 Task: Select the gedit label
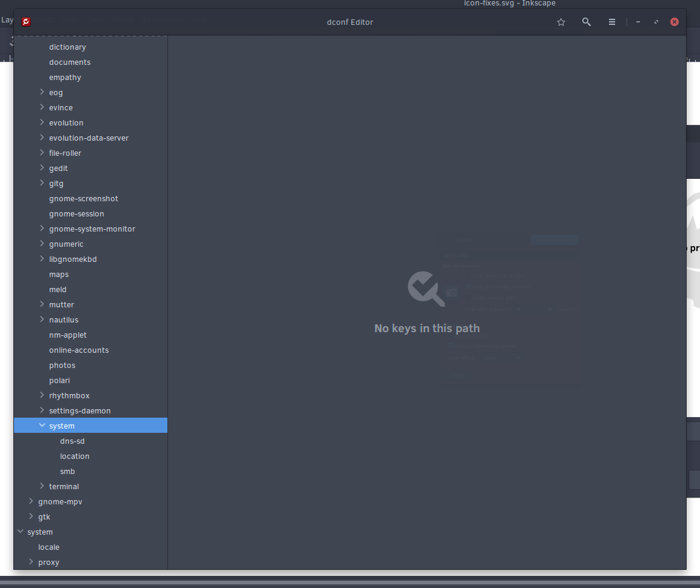tap(58, 168)
